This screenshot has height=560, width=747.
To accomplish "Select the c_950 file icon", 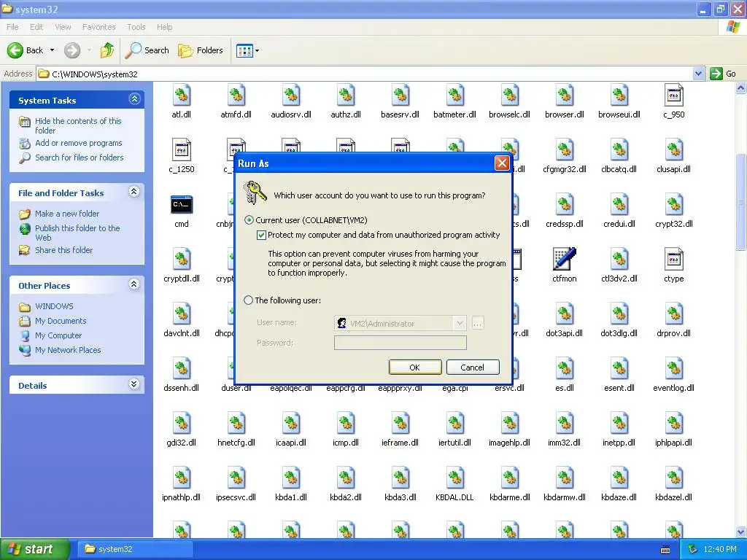I will click(x=673, y=96).
